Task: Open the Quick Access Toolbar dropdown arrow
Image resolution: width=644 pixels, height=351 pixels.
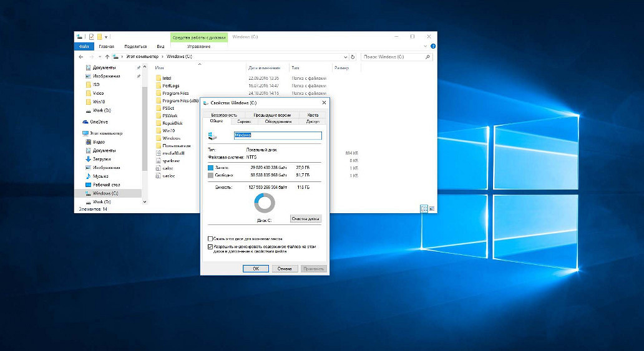Action: tap(107, 37)
